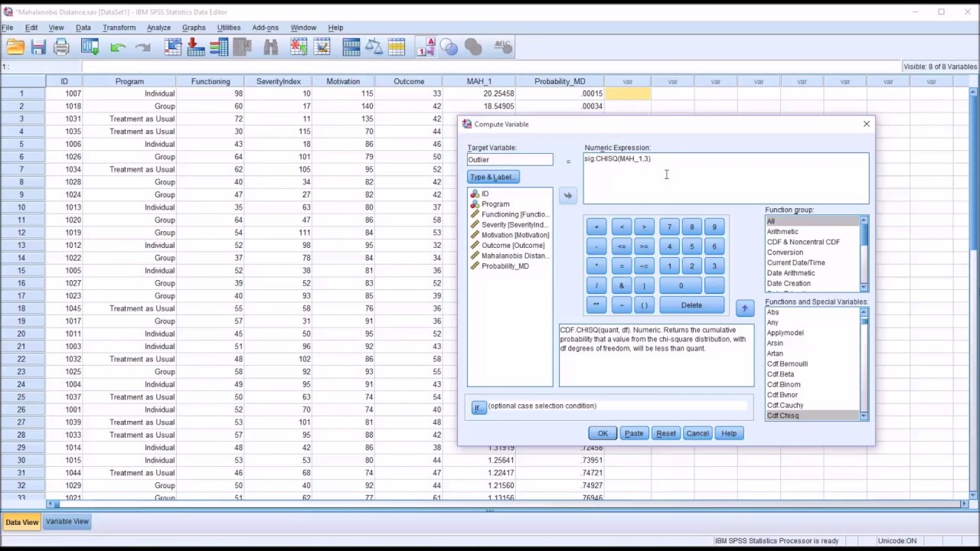This screenshot has width=980, height=551.
Task: Find with the binoculars icon
Action: click(270, 47)
